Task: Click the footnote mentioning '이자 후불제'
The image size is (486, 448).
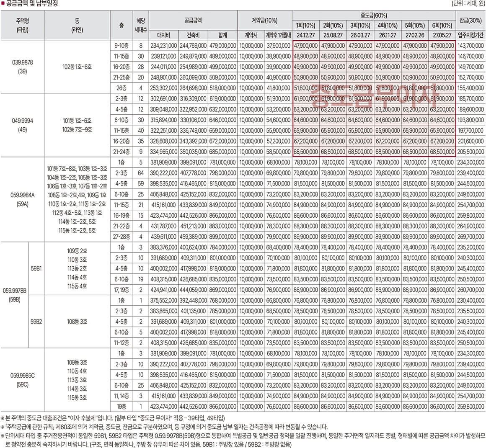Action: [x=113, y=418]
